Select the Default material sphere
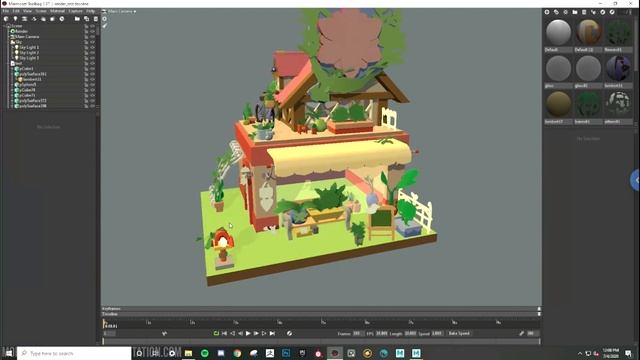Viewport: 640px width, 360px height. pos(558,33)
